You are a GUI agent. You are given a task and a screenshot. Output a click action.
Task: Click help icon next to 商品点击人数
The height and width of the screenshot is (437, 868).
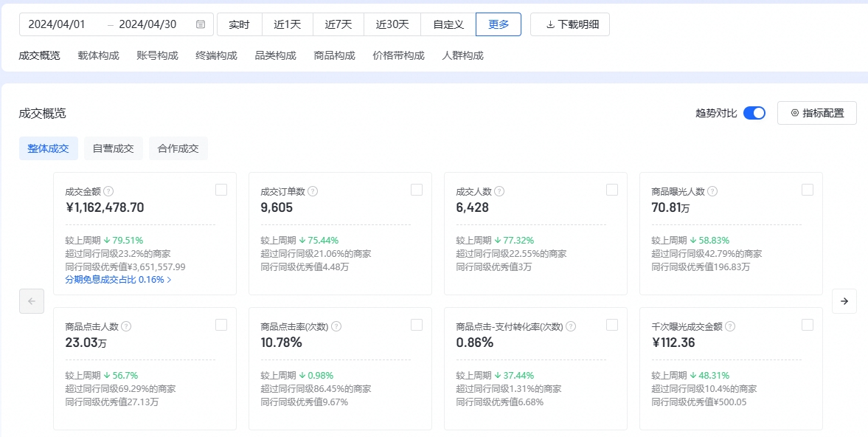point(126,326)
